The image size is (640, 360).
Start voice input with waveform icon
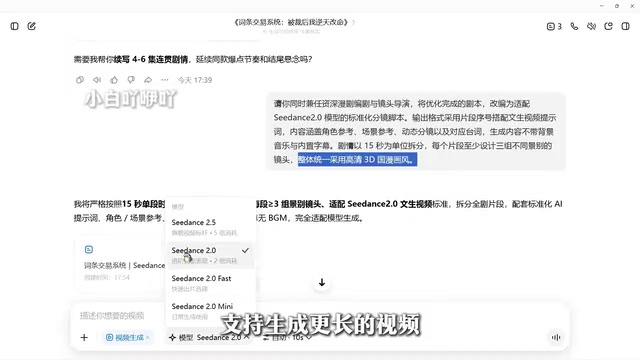556,338
